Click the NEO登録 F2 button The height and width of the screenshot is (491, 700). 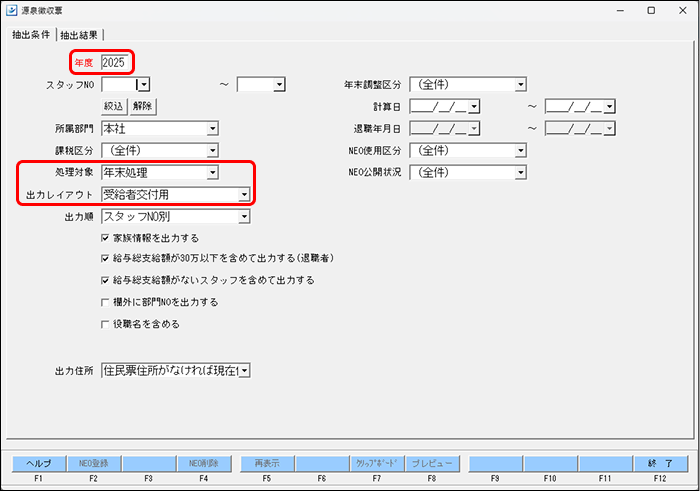tap(94, 463)
